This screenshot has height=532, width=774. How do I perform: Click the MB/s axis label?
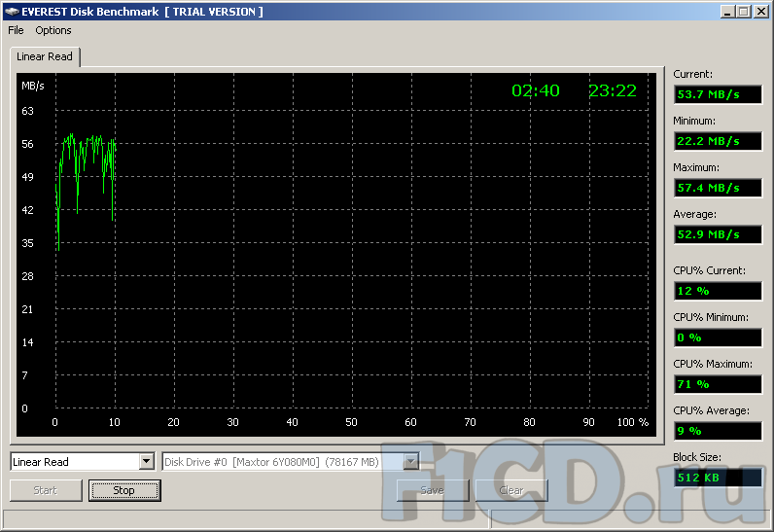(33, 86)
